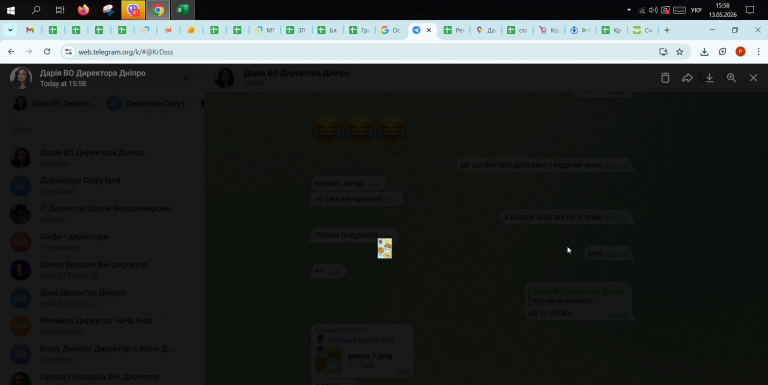Go forward a page in Chrome
This screenshot has height=385, width=768.
pos(29,51)
